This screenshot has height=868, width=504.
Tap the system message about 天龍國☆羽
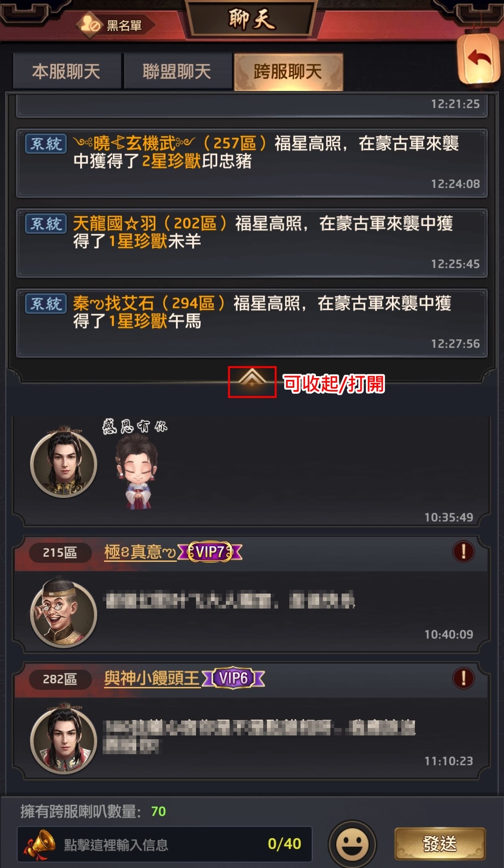pos(252,243)
